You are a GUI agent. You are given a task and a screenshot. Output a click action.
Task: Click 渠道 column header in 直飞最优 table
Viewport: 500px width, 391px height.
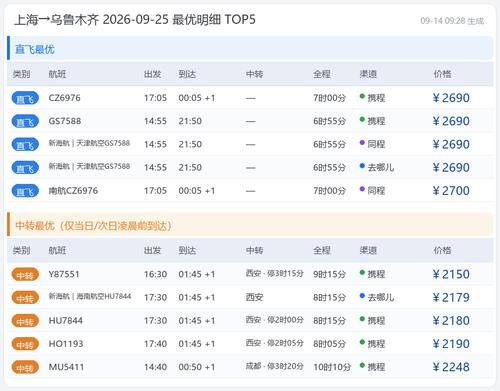tap(368, 74)
